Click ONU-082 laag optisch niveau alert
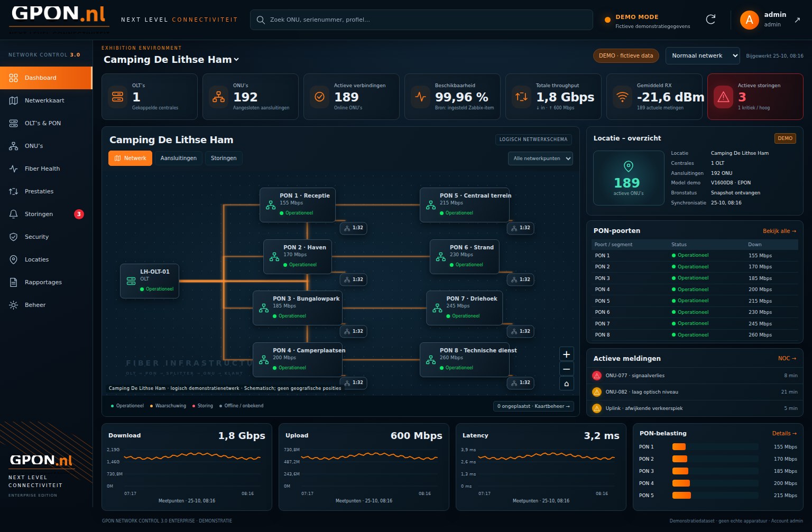 695,392
